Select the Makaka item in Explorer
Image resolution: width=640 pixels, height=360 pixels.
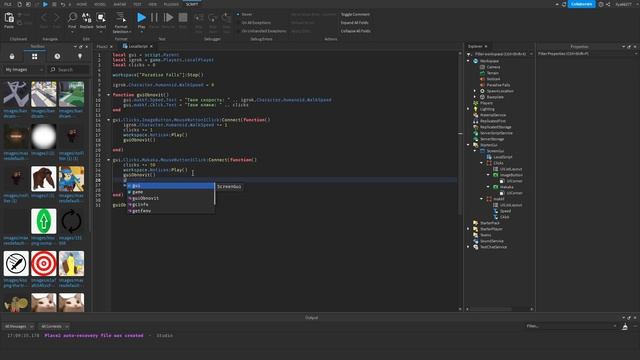507,187
